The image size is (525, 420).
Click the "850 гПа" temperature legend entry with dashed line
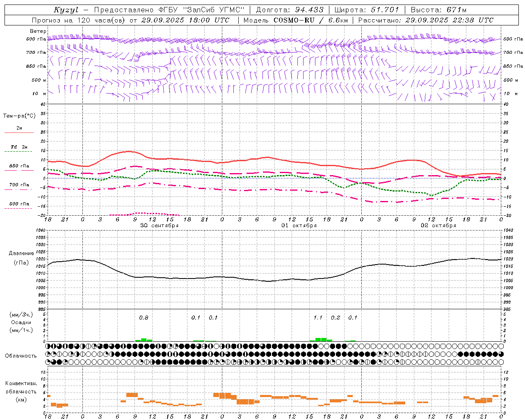point(19,167)
